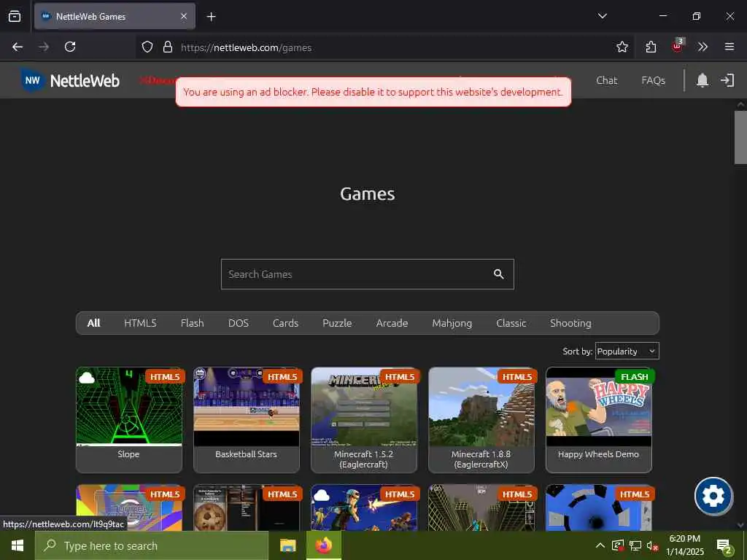Open the Firefox extensions puzzle icon

pyautogui.click(x=651, y=47)
